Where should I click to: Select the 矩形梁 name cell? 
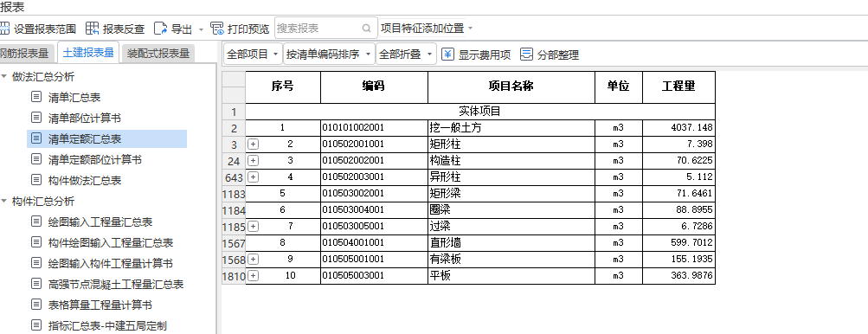click(511, 194)
